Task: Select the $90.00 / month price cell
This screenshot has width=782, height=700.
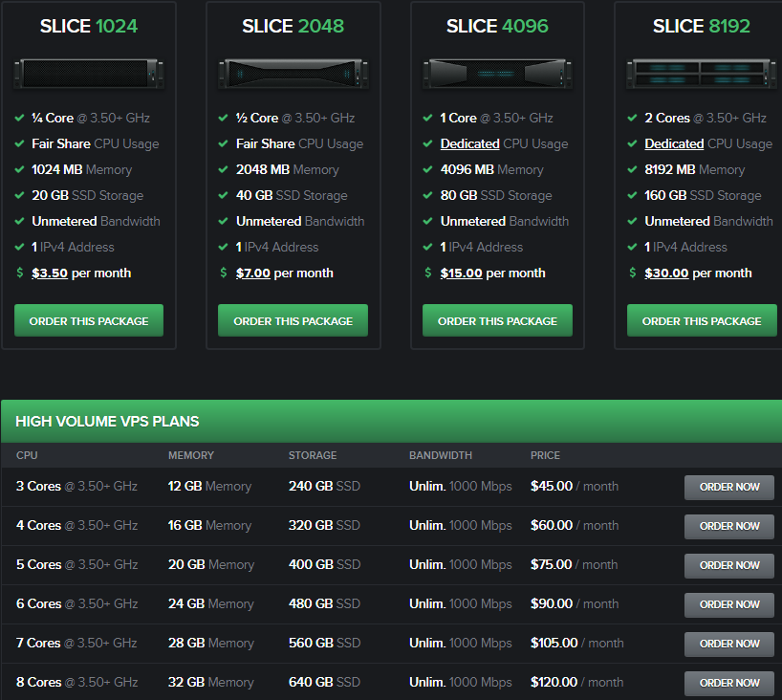Action: tap(575, 603)
